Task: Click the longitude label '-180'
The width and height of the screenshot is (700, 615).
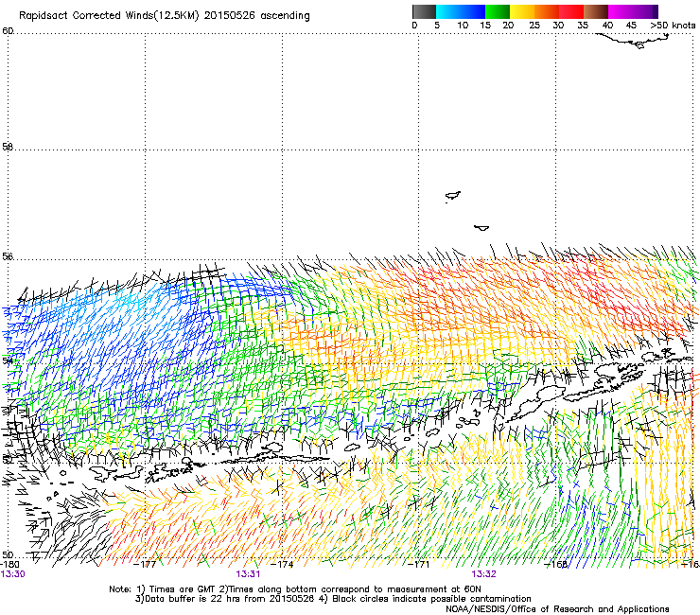Action: 9,564
